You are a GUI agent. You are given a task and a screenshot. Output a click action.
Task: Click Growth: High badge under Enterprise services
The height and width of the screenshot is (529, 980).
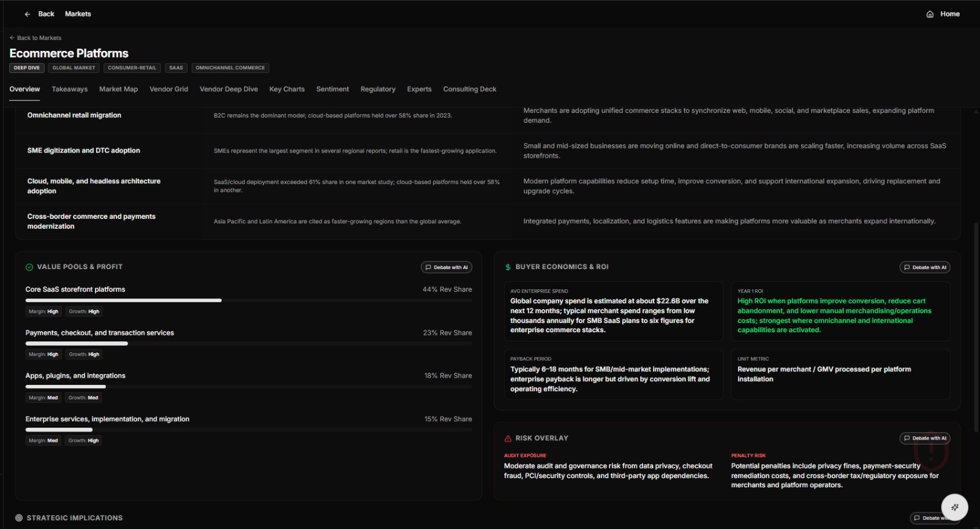click(x=83, y=441)
